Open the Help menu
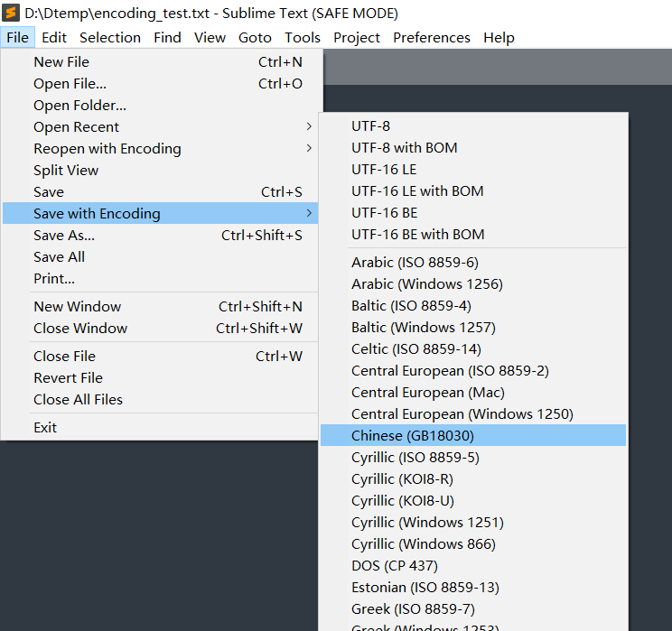The width and height of the screenshot is (672, 631). [499, 38]
